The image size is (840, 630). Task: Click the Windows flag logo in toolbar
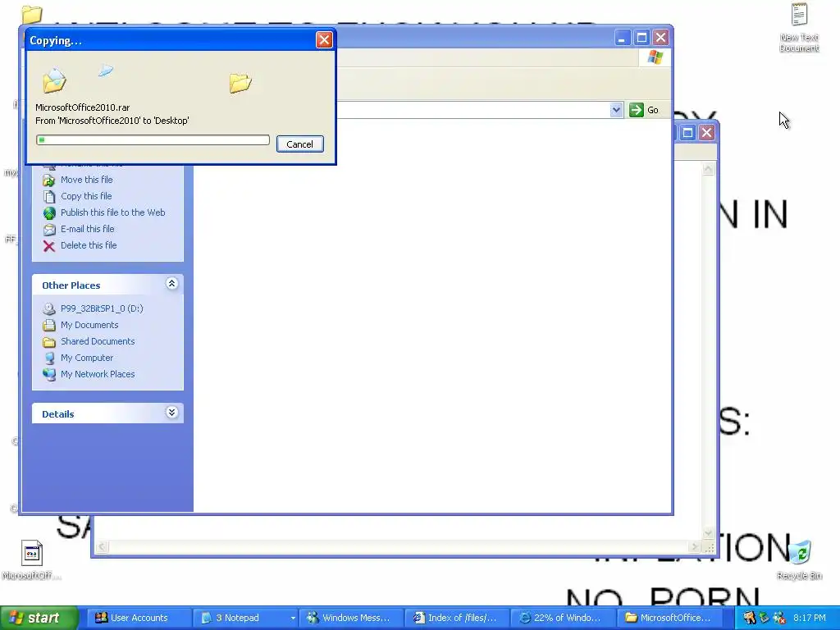(655, 57)
